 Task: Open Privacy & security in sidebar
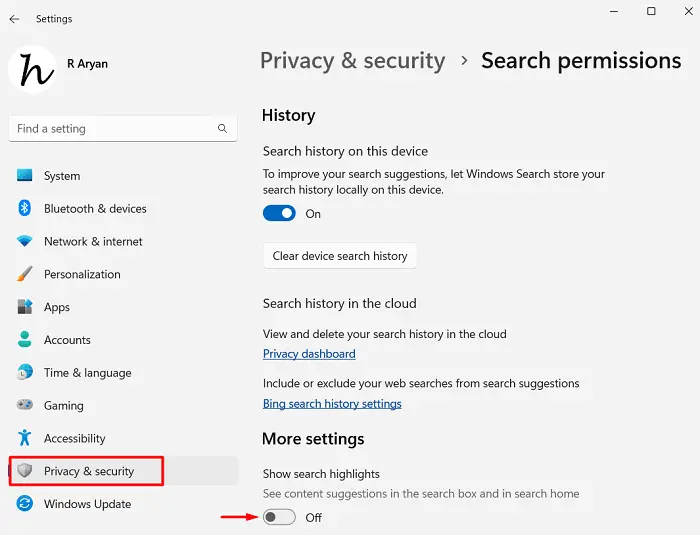pyautogui.click(x=88, y=471)
